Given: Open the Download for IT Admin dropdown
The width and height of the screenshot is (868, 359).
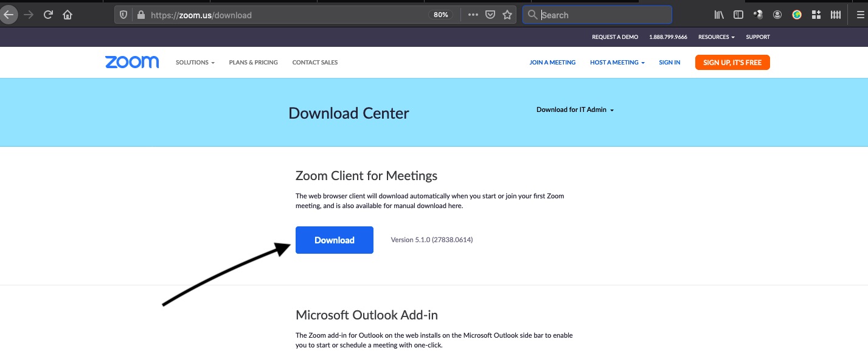Looking at the screenshot, I should tap(575, 110).
